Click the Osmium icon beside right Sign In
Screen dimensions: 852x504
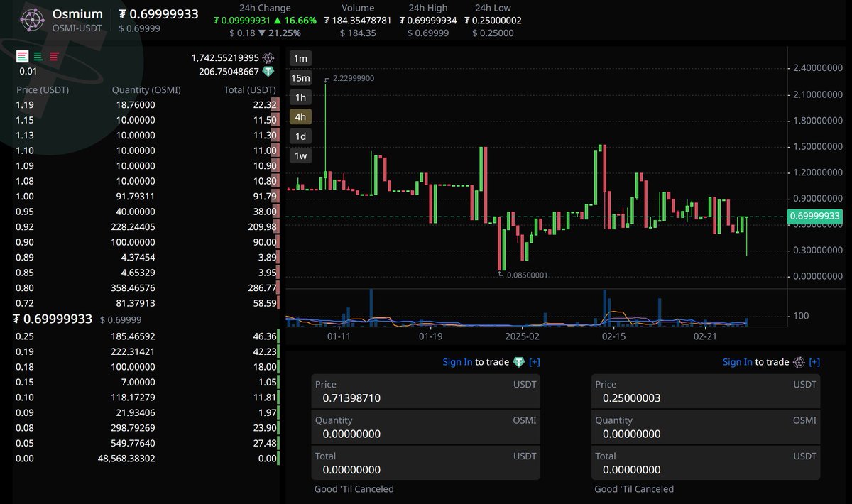point(799,362)
